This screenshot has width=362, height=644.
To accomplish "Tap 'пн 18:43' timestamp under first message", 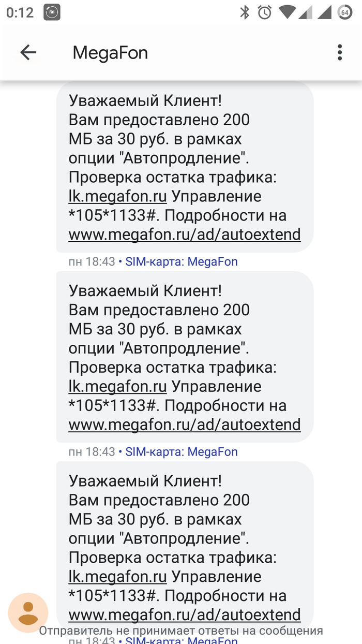I will coord(92,261).
